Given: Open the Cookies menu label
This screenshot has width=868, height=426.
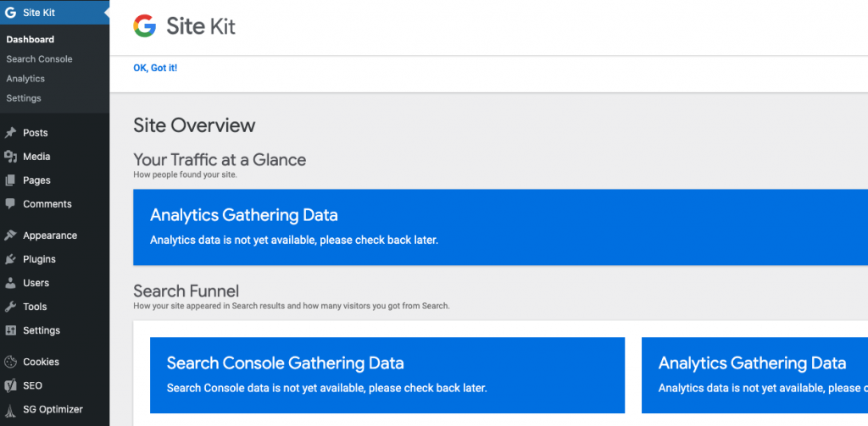Looking at the screenshot, I should [41, 362].
